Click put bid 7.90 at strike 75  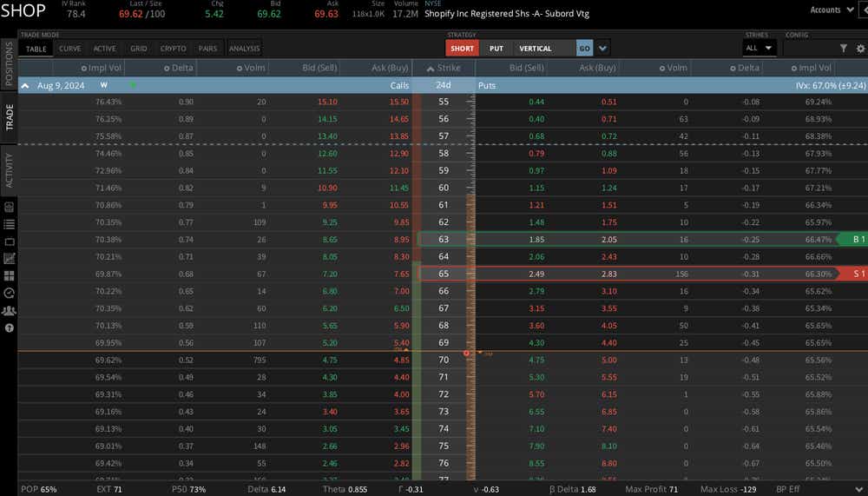point(536,446)
